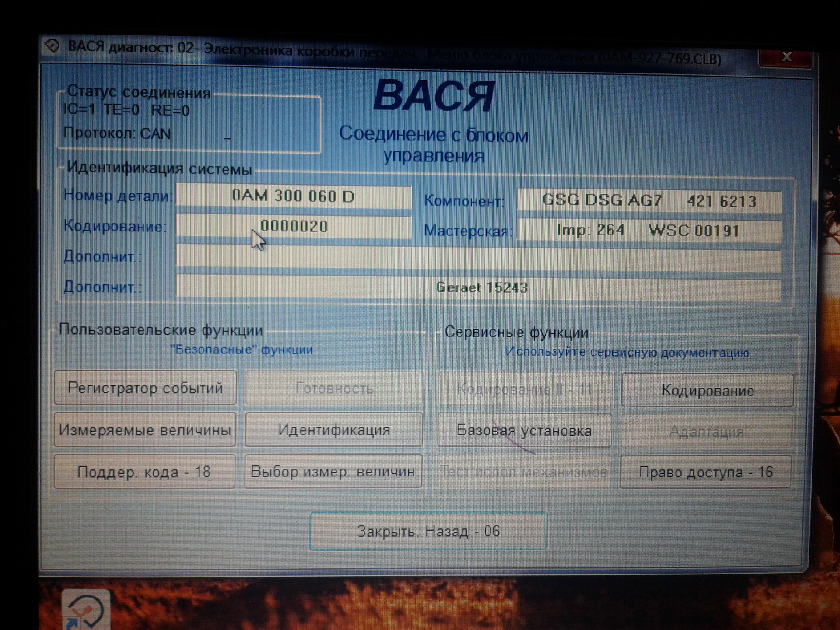Image resolution: width=840 pixels, height=630 pixels.
Task: Click the desktop shortcut icon below window
Action: (86, 610)
